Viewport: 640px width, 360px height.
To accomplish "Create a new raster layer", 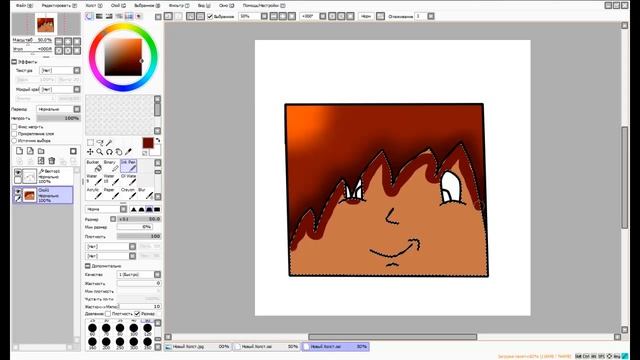I will [19, 151].
